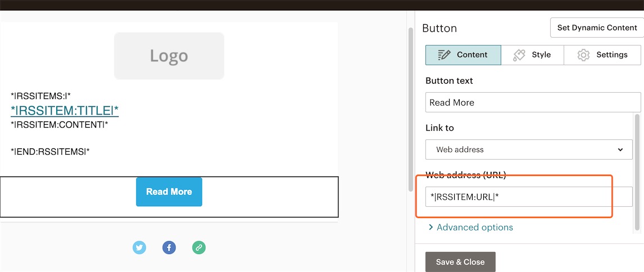This screenshot has width=644, height=272.
Task: Open the Settings tab
Action: pyautogui.click(x=602, y=55)
